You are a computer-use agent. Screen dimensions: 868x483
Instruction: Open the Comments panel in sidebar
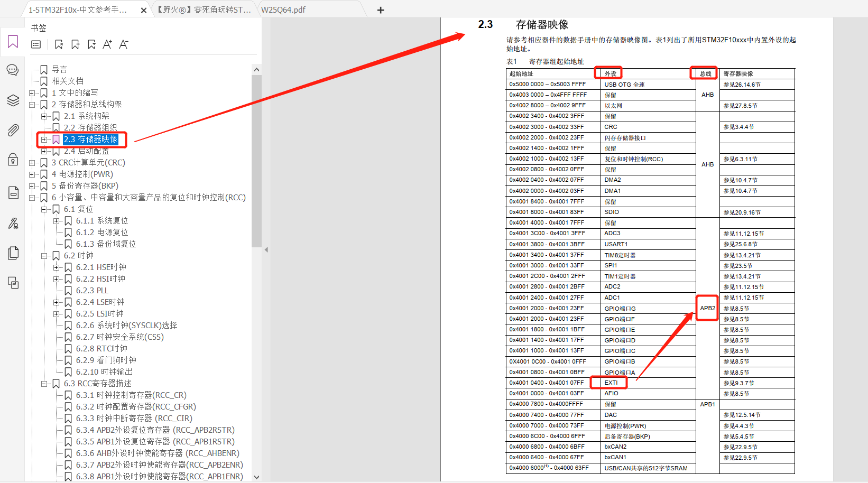click(x=13, y=70)
